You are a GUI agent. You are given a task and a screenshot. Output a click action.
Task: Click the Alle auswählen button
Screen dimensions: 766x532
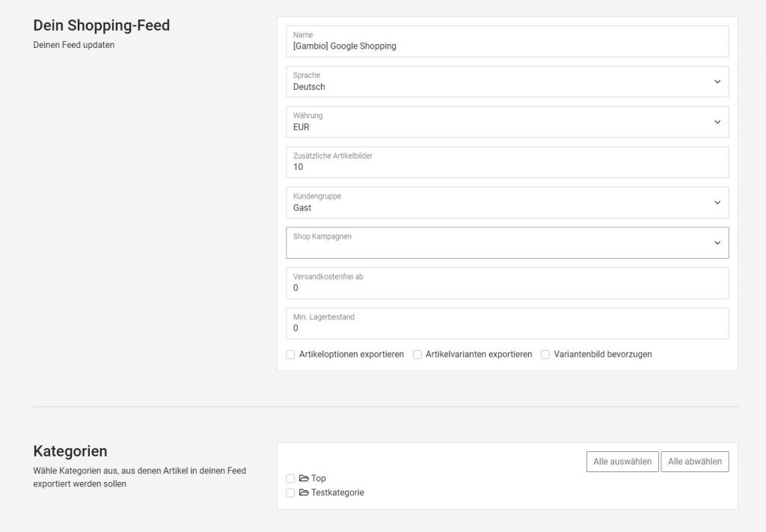pyautogui.click(x=622, y=462)
